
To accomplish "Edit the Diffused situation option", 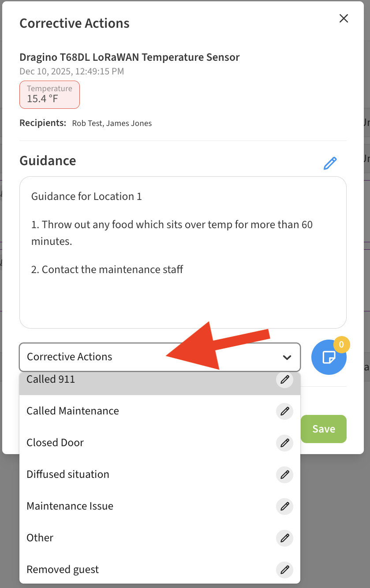I will (285, 474).
